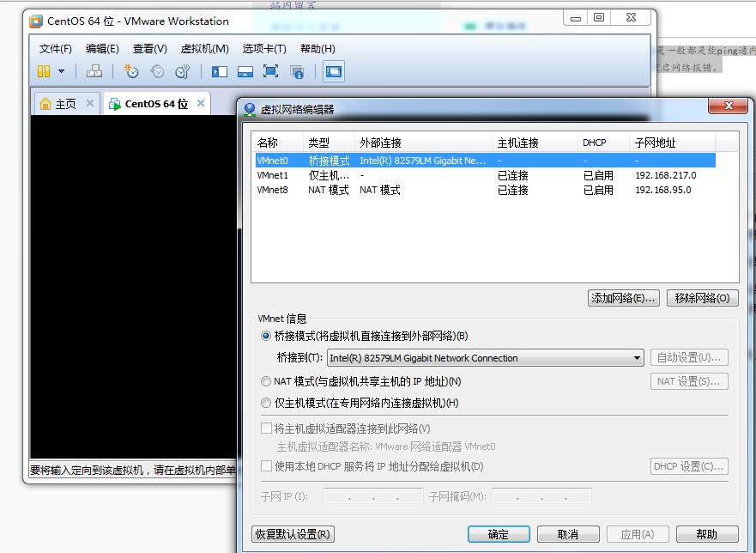Click the virtual network editor title icon
This screenshot has height=553, width=756.
(x=249, y=110)
